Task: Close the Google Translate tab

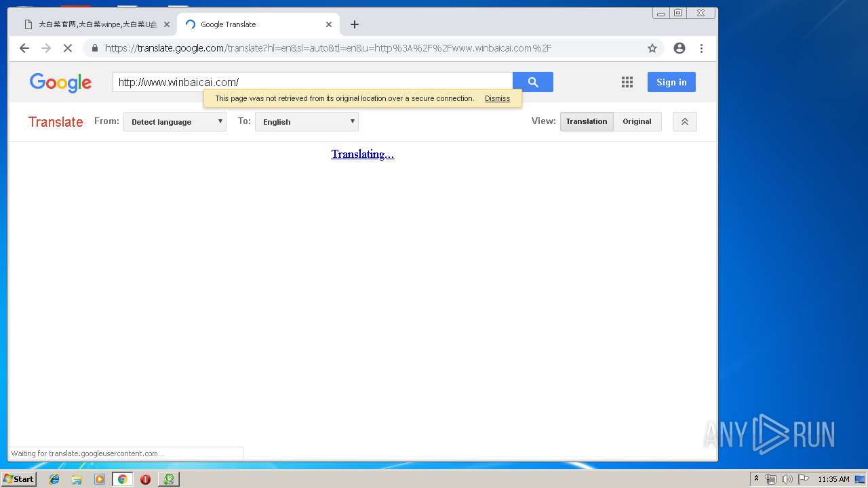Action: 329,24
